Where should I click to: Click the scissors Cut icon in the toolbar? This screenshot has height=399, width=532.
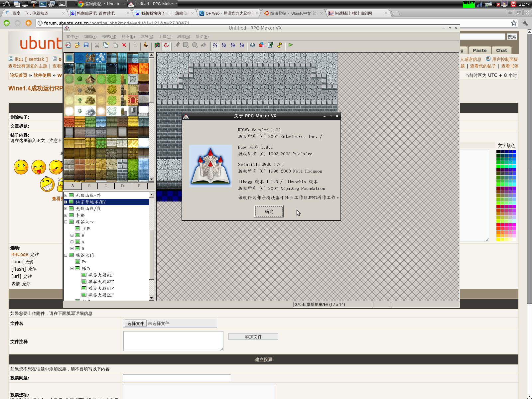(97, 45)
